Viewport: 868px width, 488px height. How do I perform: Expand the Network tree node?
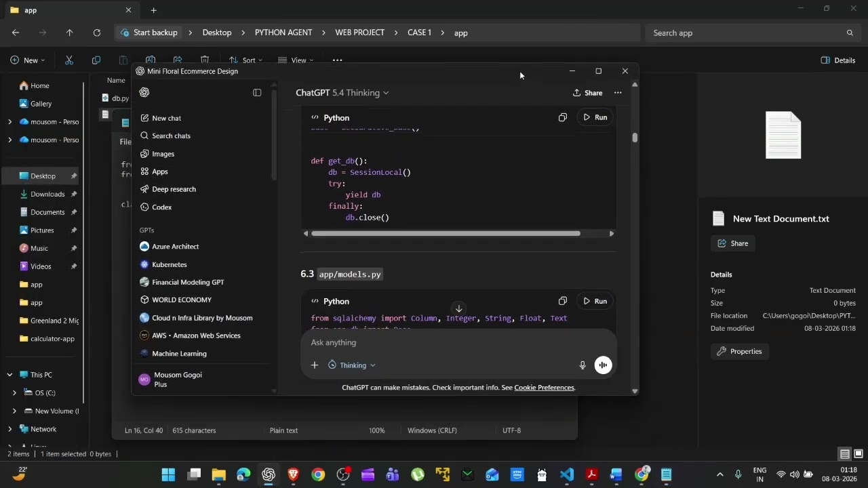pyautogui.click(x=9, y=429)
